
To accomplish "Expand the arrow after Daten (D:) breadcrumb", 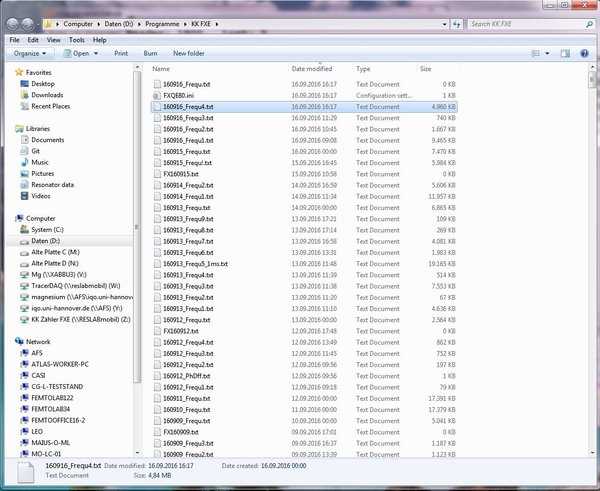I will tap(139, 24).
